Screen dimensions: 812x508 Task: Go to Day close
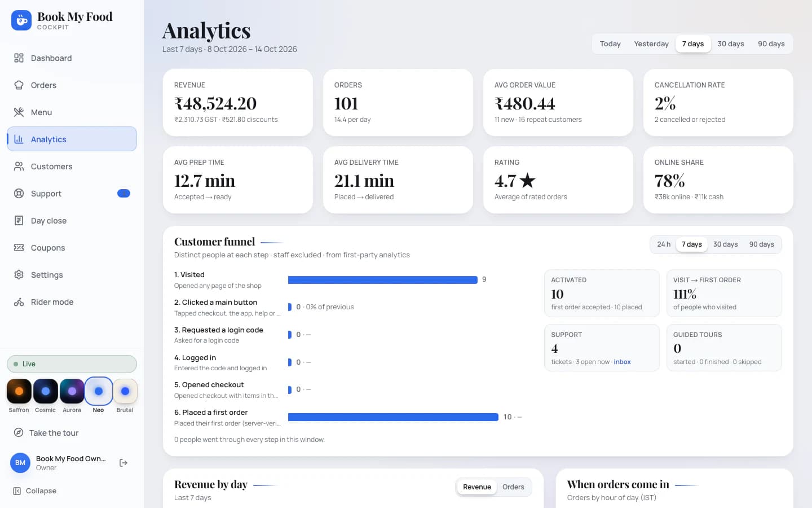(72, 221)
